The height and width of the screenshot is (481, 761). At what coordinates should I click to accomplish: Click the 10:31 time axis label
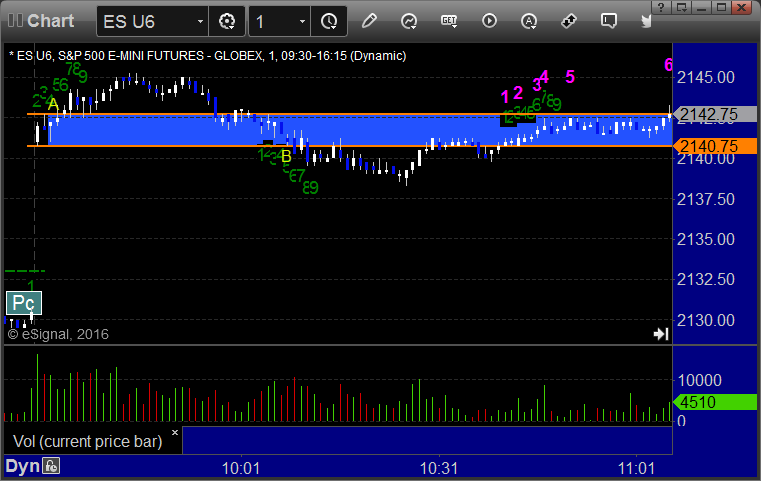click(x=439, y=469)
